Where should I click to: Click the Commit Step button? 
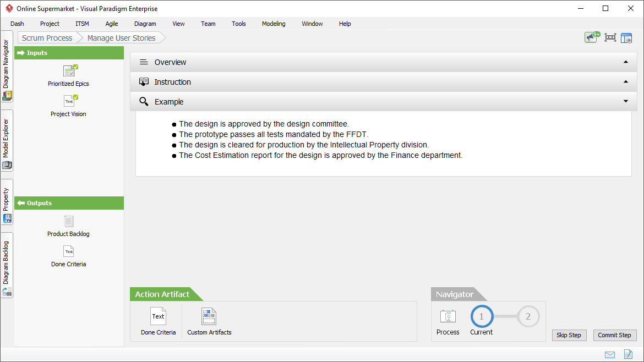click(614, 336)
